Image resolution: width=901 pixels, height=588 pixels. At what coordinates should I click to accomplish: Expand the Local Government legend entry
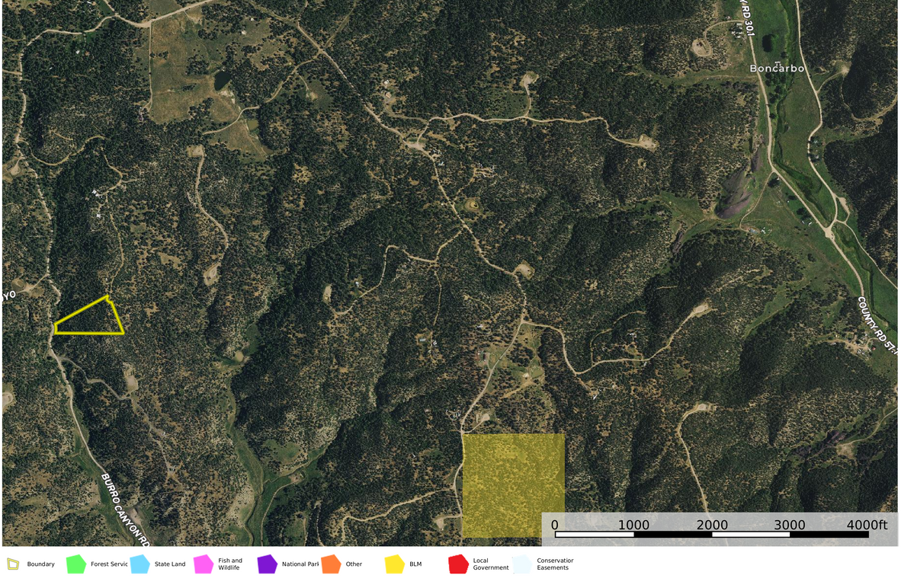[x=457, y=564]
